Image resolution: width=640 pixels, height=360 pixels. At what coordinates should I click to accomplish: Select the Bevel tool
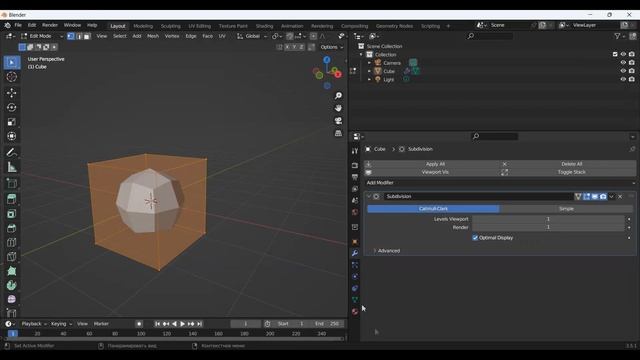[x=11, y=228]
